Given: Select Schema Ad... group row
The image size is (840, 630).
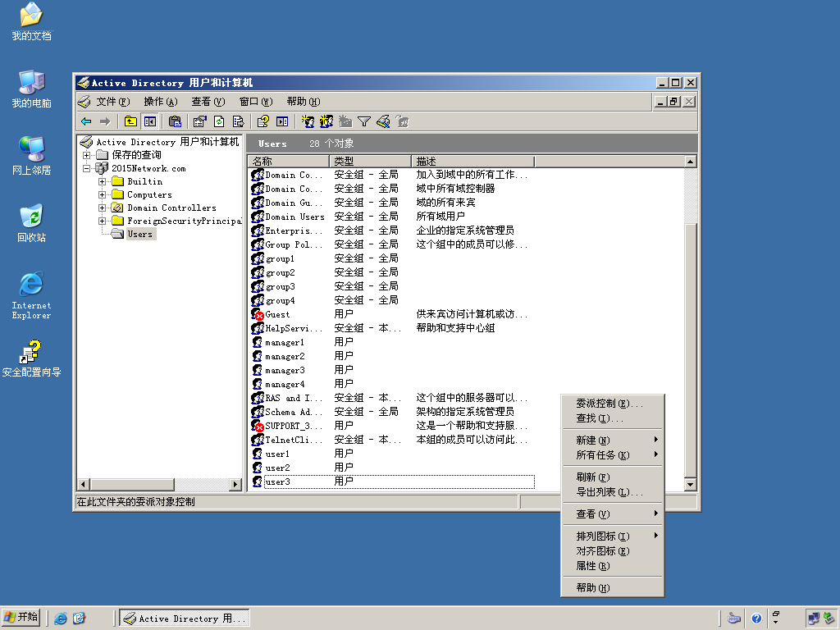Looking at the screenshot, I should coord(392,412).
